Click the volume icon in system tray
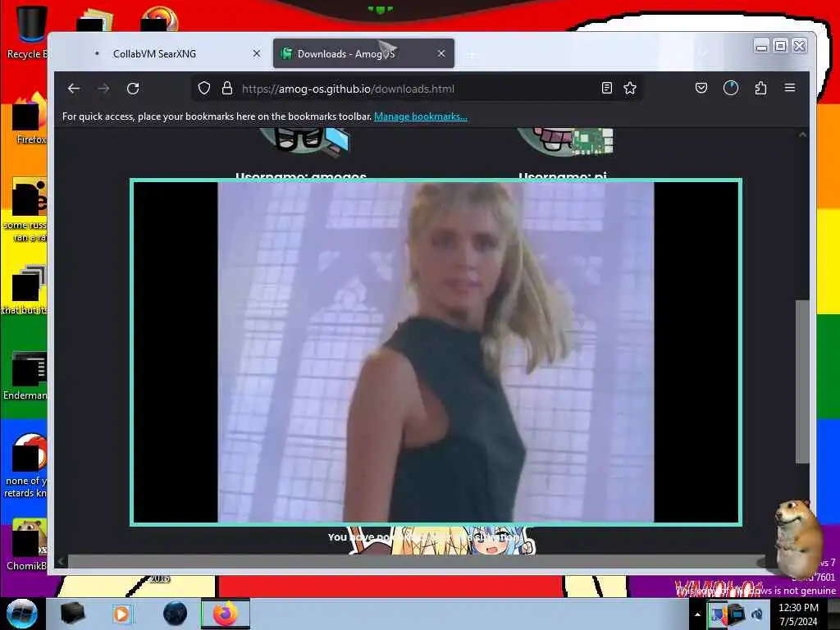 757,614
